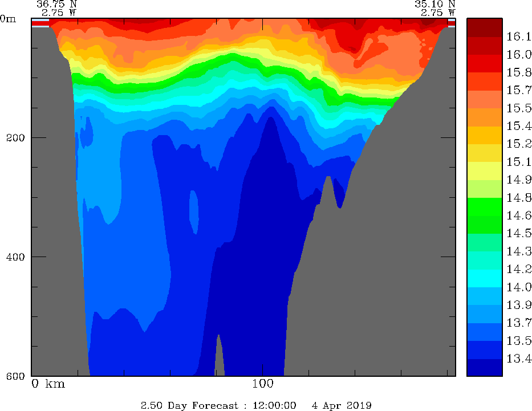Click the 15.2 color scale label
Viewport: 532px width, 411px height.
[x=519, y=144]
